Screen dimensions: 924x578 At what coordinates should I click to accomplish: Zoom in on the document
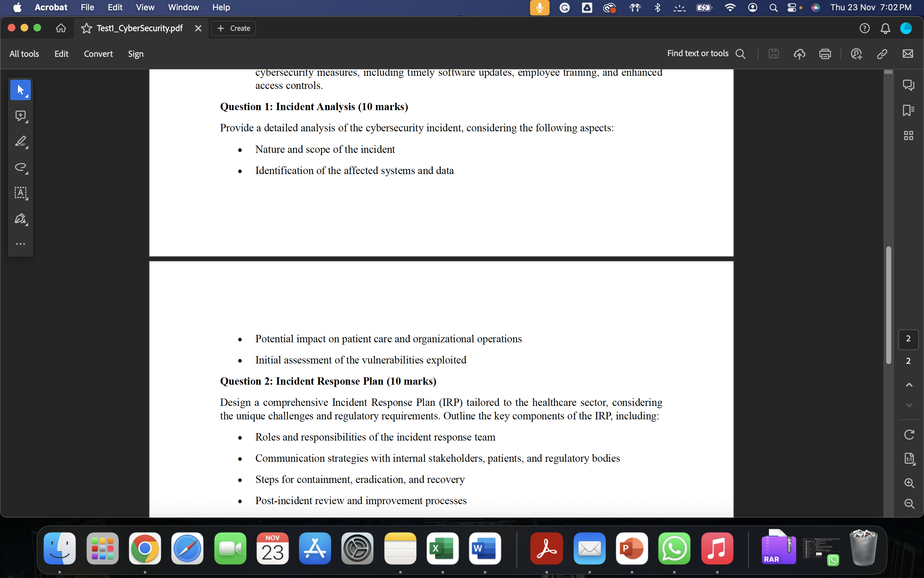[x=909, y=483]
